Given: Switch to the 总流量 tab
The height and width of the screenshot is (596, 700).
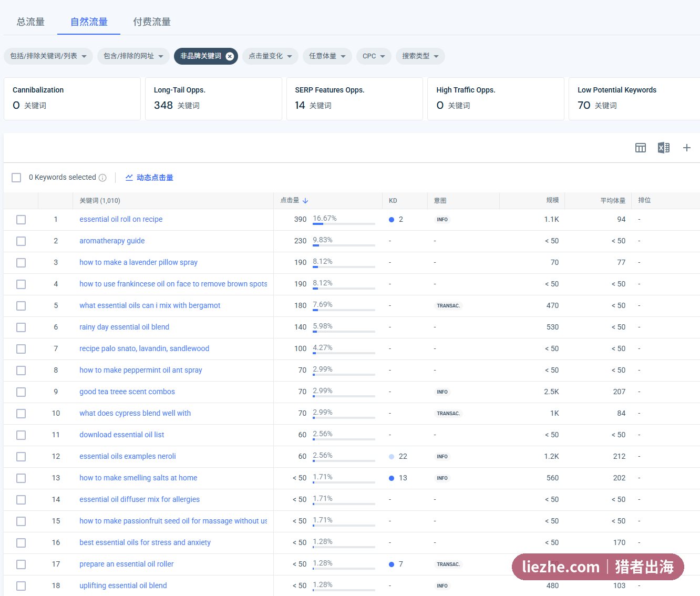Looking at the screenshot, I should [x=30, y=22].
